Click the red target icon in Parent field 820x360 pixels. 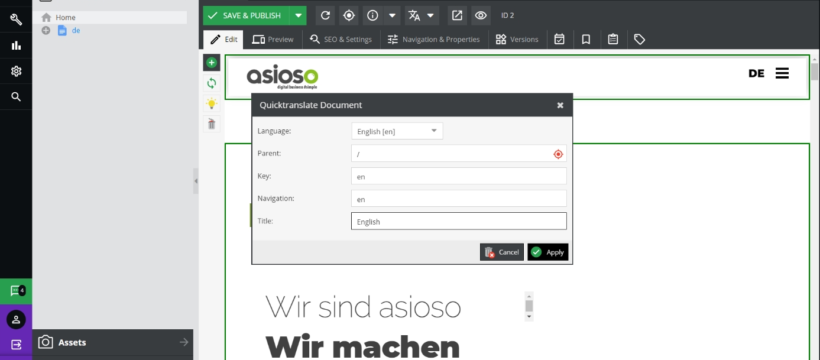tap(558, 154)
